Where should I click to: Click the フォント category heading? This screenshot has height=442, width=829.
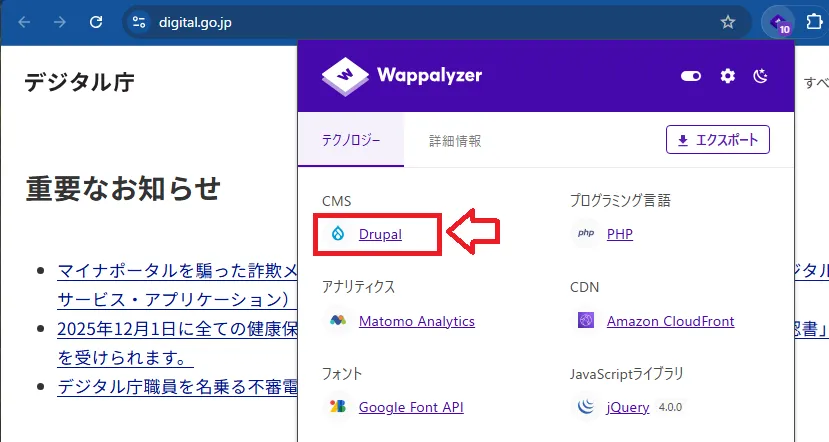(342, 373)
